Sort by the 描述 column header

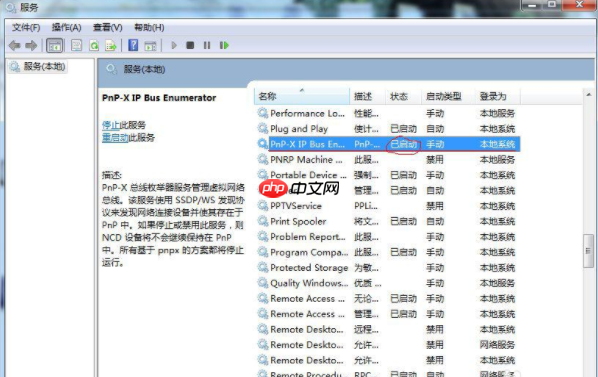click(x=367, y=96)
